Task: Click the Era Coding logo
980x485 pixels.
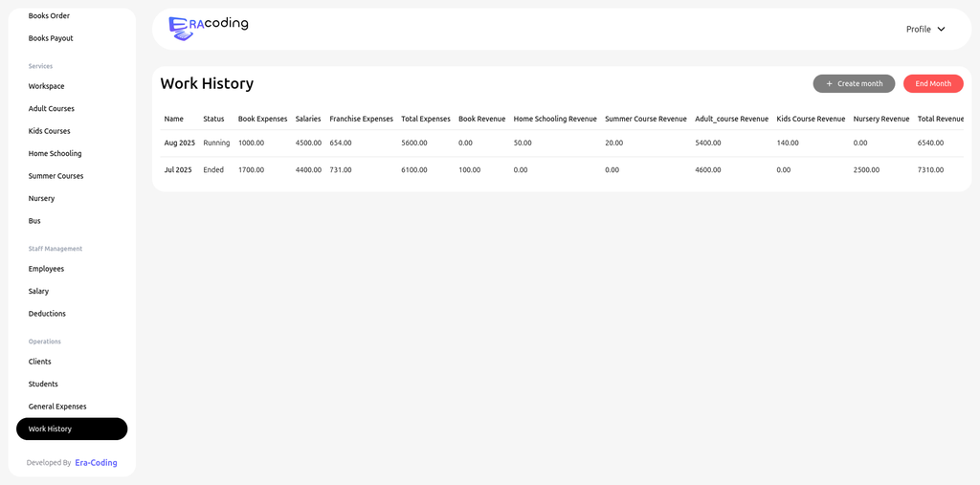Action: pyautogui.click(x=208, y=28)
